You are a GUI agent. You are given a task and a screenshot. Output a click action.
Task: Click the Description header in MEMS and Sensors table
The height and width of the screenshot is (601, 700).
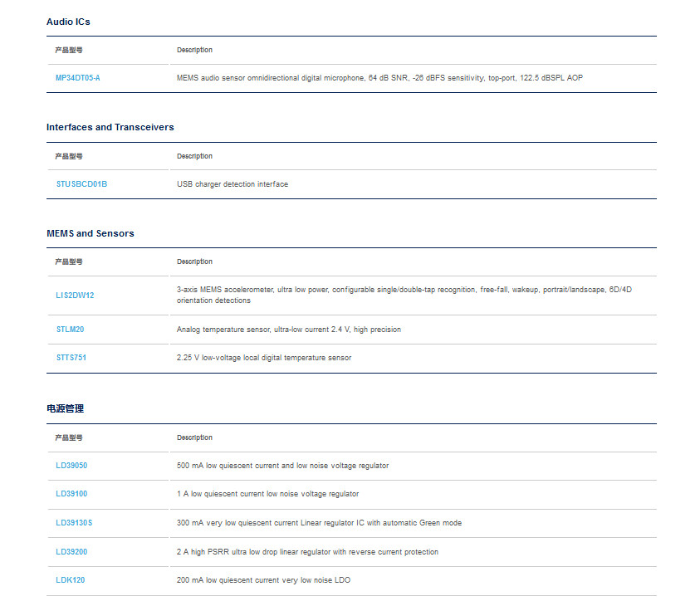[194, 261]
